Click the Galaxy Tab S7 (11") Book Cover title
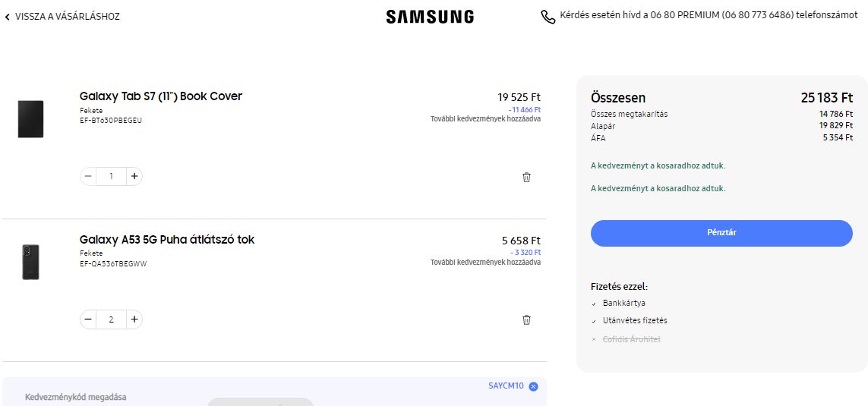 point(161,96)
